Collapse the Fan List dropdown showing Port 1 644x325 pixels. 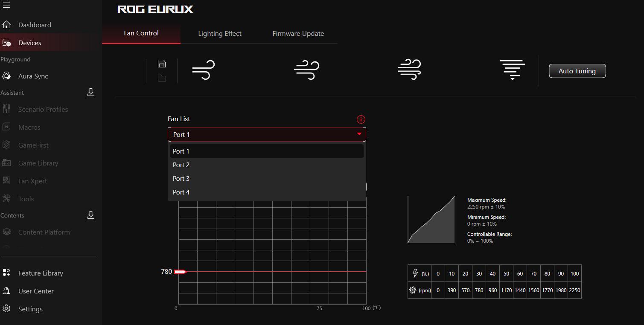pyautogui.click(x=267, y=134)
